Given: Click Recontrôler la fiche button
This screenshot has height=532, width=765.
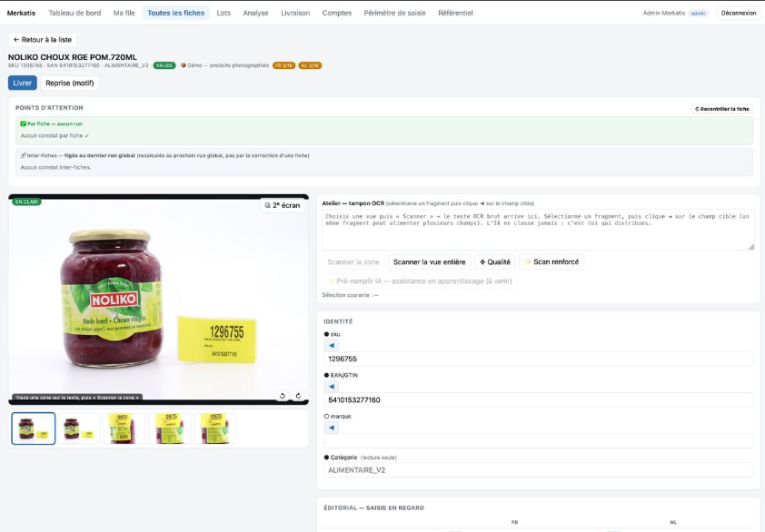Looking at the screenshot, I should coord(721,109).
